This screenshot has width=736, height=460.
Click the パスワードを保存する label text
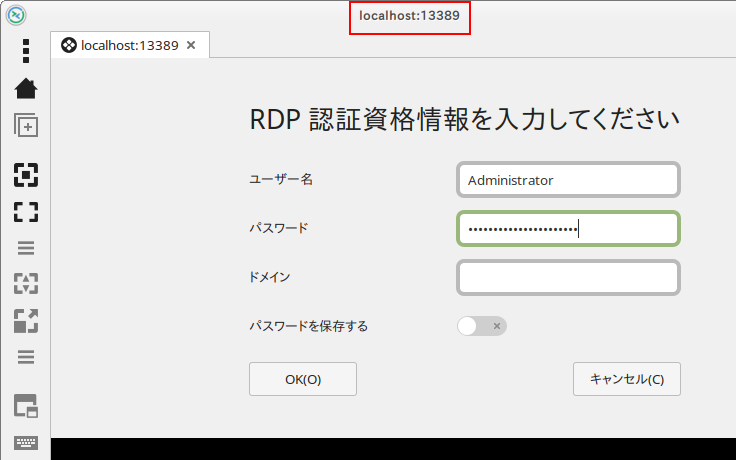click(x=308, y=326)
